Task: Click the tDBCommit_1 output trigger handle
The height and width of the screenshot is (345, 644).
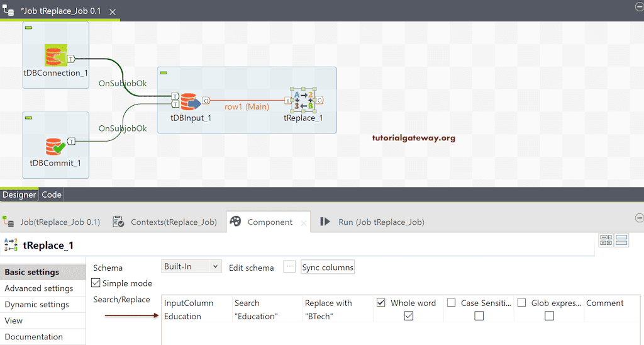Action: 71,142
